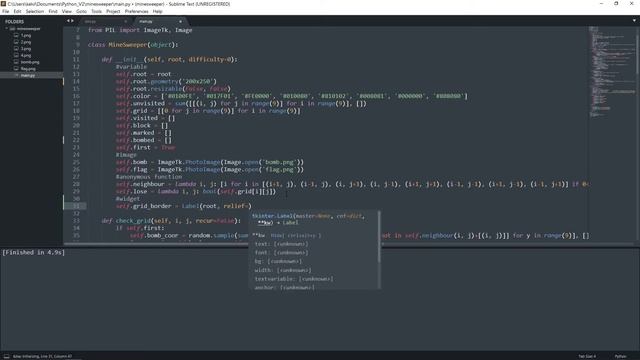Open the Tab Size setting in status bar

click(587, 356)
